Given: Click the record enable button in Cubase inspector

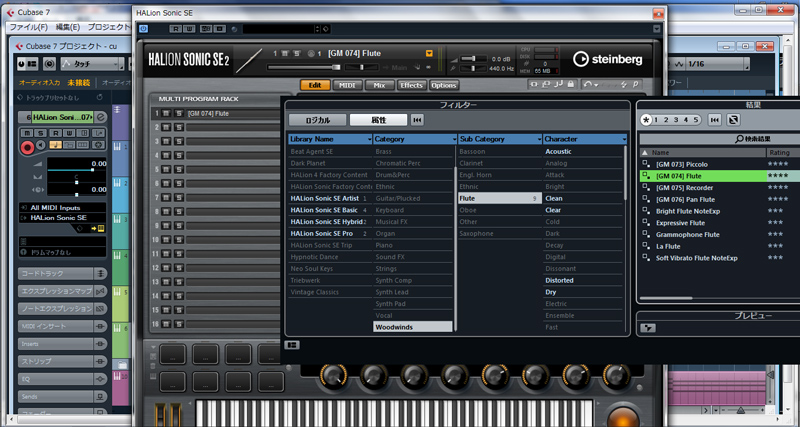Looking at the screenshot, I should pyautogui.click(x=28, y=147).
